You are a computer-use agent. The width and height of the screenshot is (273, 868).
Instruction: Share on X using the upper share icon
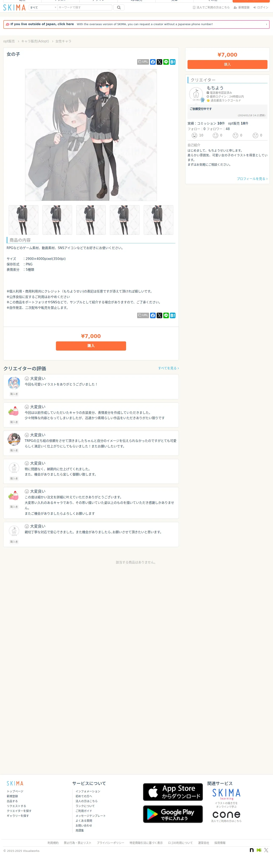click(159, 62)
